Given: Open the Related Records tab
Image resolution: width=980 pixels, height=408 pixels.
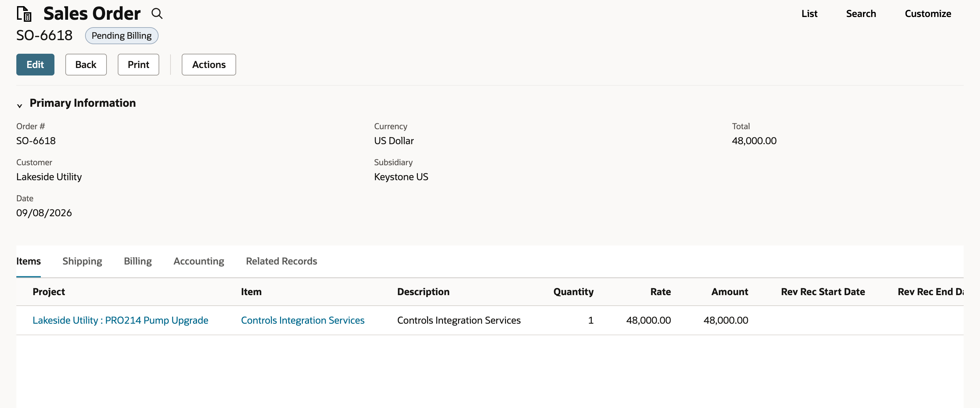Looking at the screenshot, I should [x=281, y=261].
